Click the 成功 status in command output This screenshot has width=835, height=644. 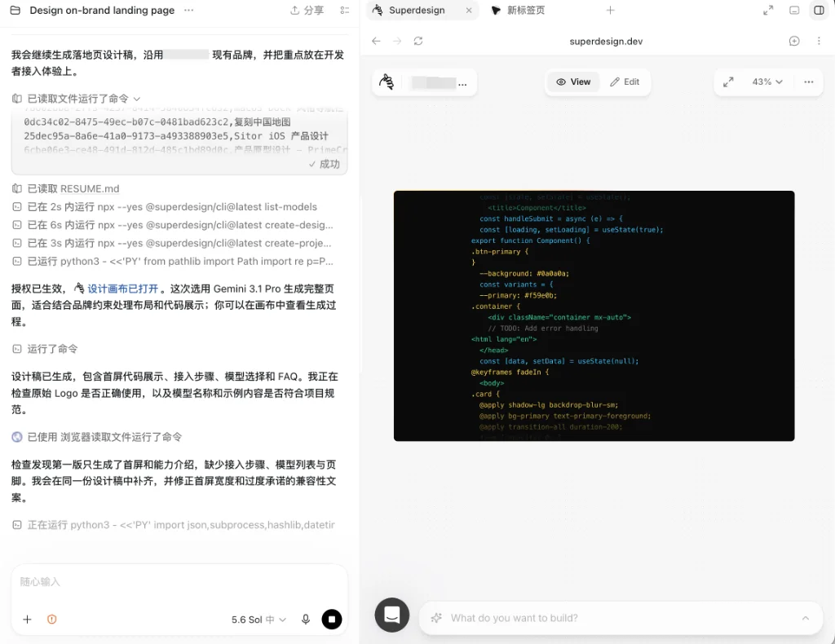point(325,164)
